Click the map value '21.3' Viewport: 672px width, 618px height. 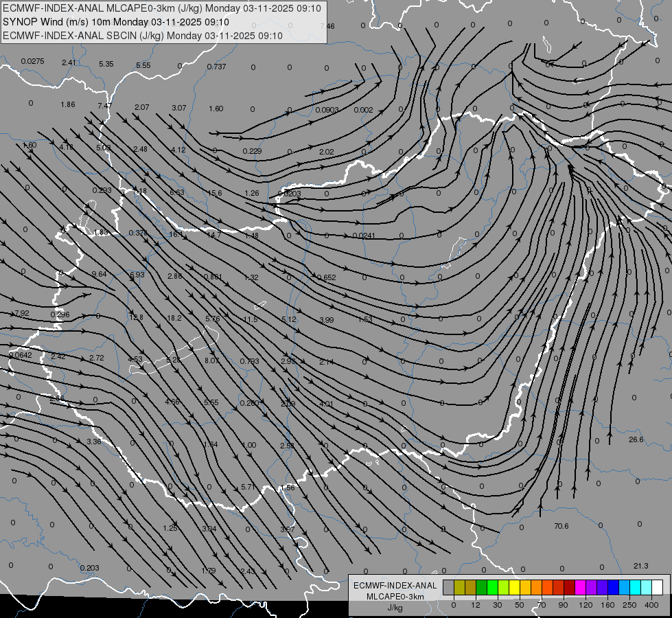coord(640,566)
